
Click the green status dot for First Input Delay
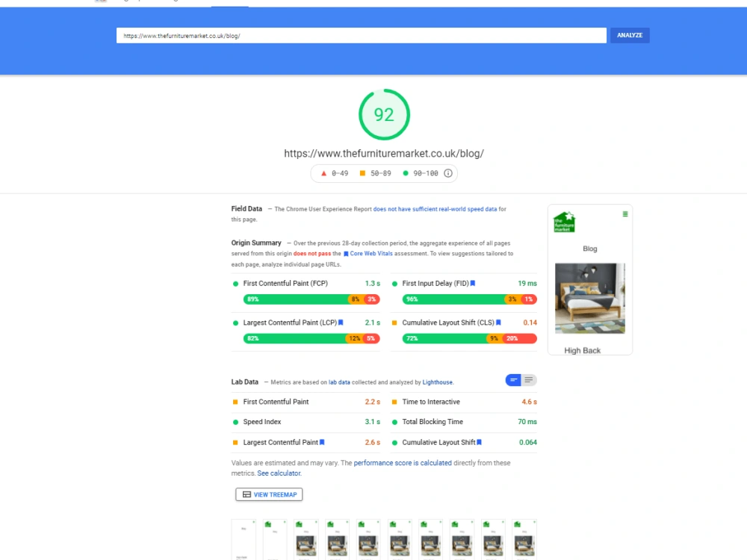394,284
